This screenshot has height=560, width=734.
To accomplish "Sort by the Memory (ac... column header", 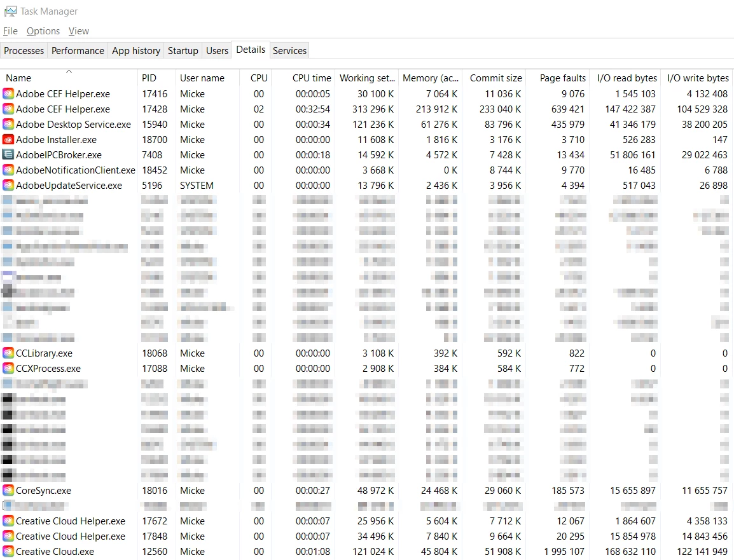I will (431, 78).
